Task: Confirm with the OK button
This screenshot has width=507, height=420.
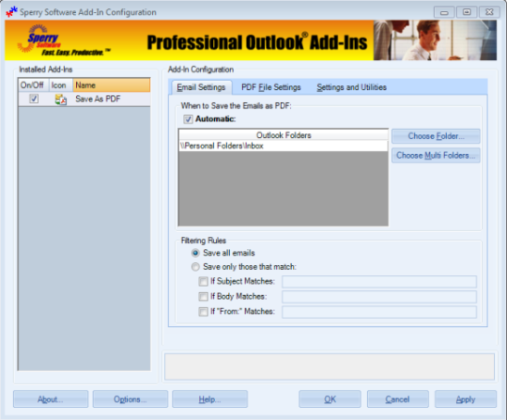Action: click(330, 399)
